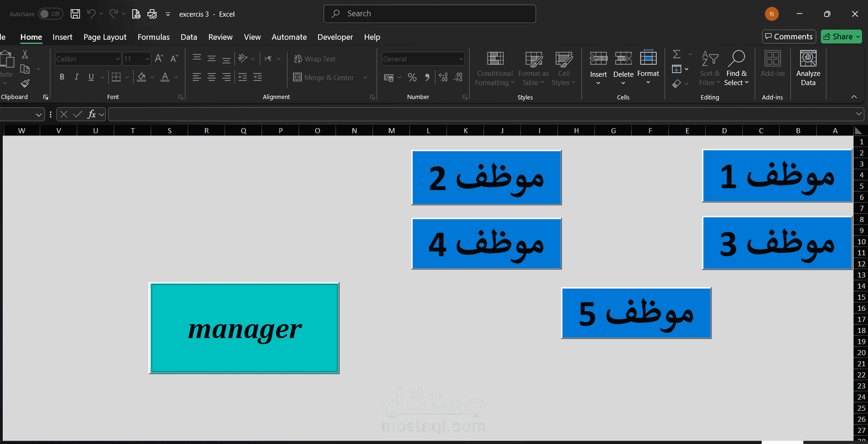Open the Page Layout tab
This screenshot has width=868, height=444.
coord(105,37)
